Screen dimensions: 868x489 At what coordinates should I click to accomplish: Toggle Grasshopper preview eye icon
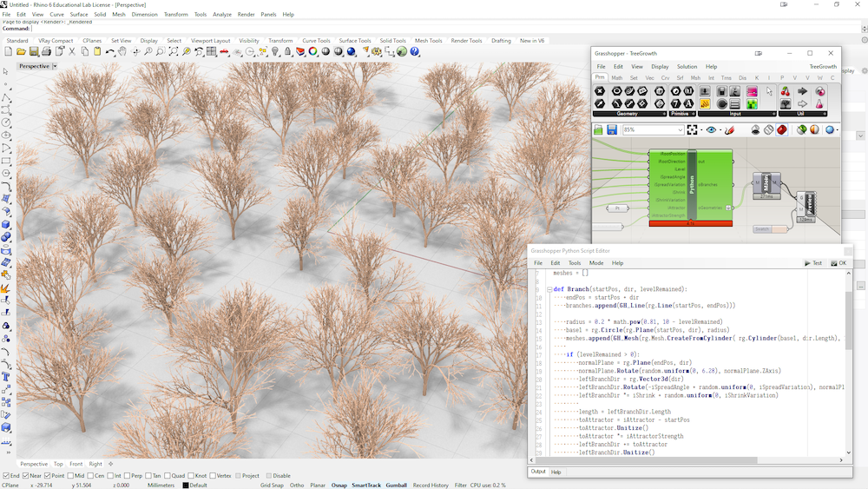[x=711, y=129]
